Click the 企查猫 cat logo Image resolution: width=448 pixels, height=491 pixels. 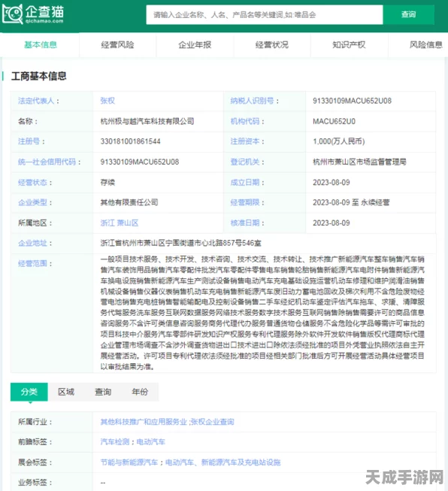(x=33, y=14)
